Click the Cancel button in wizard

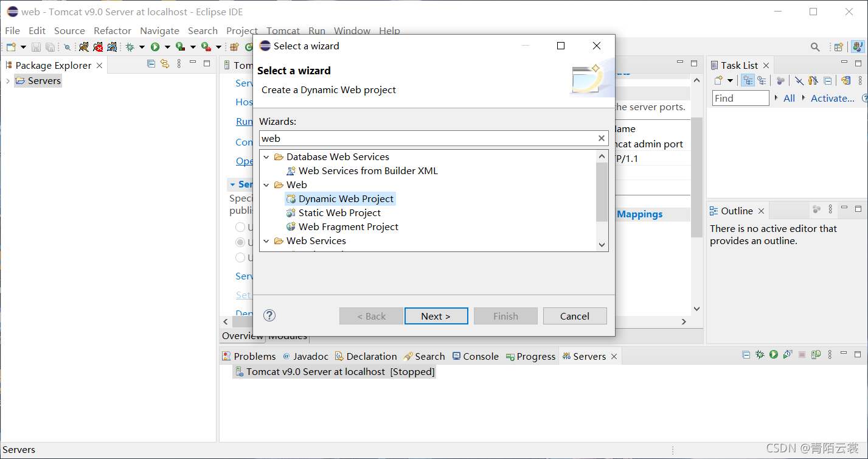pos(575,316)
